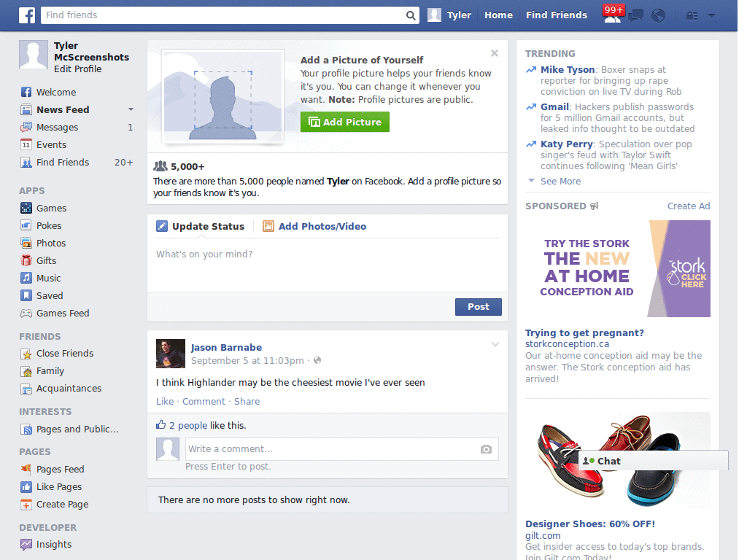Dismiss the Add a Picture card
747x560 pixels.
tap(495, 53)
